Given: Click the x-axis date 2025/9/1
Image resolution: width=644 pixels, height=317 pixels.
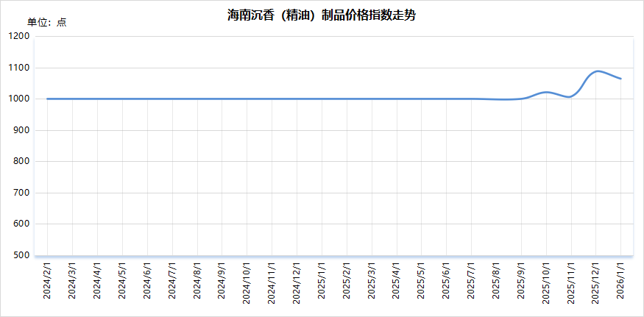Looking at the screenshot, I should 522,280.
